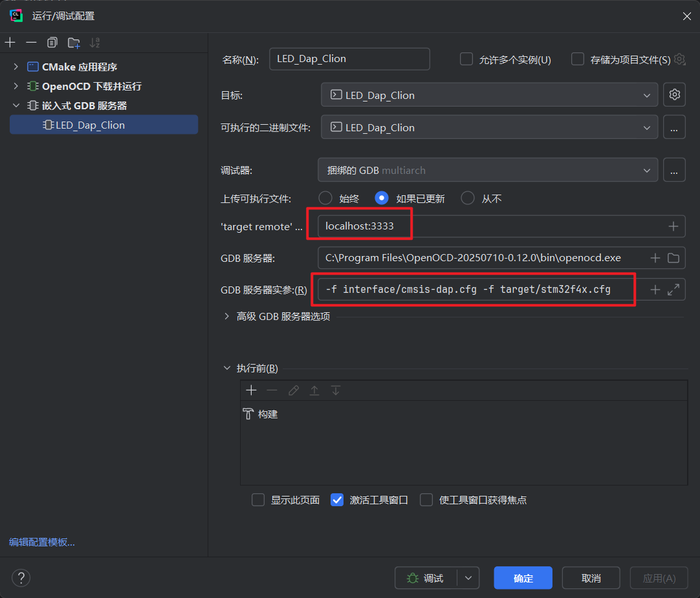Click the help question mark button
The image size is (700, 598).
[21, 578]
